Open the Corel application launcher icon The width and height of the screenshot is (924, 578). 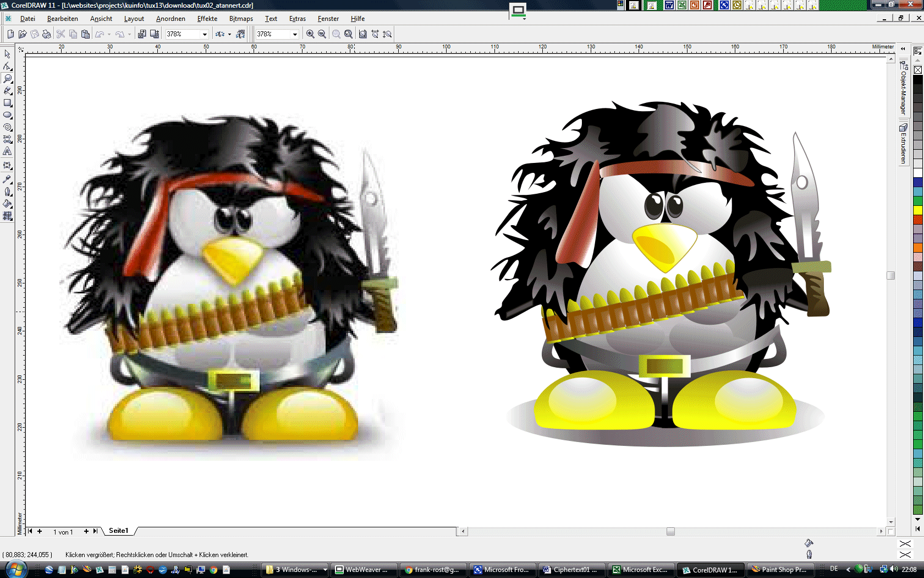click(x=219, y=34)
